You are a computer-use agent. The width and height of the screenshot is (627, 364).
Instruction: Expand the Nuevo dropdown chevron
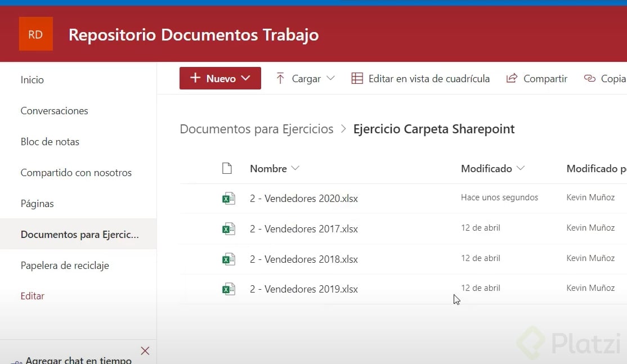[x=246, y=78]
